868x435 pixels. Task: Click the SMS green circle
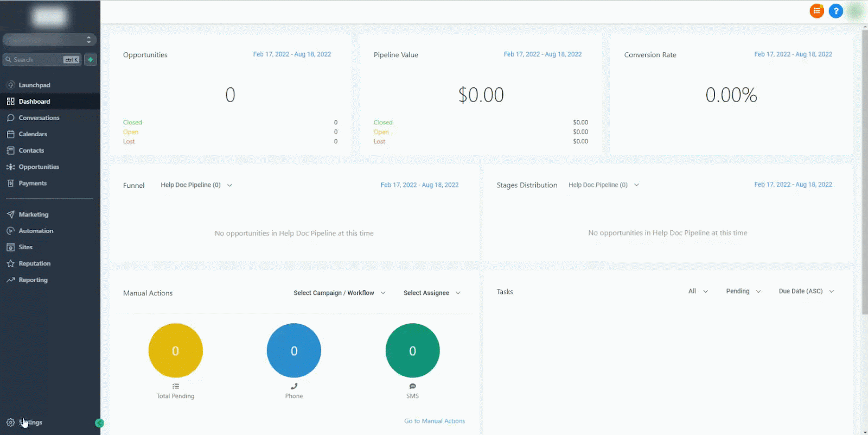point(412,350)
